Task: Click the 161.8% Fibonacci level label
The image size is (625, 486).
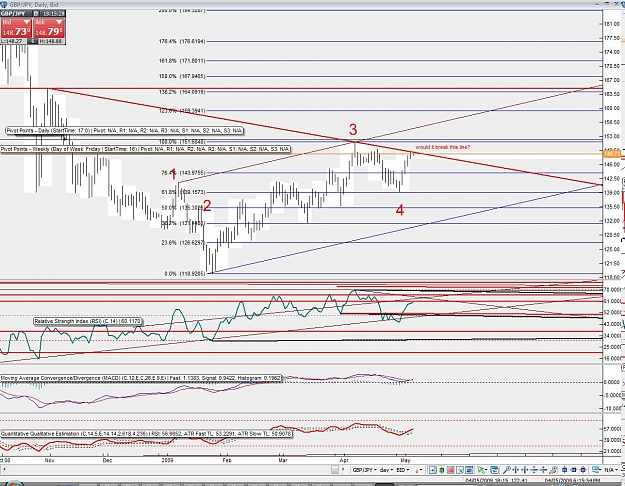Action: [x=182, y=61]
